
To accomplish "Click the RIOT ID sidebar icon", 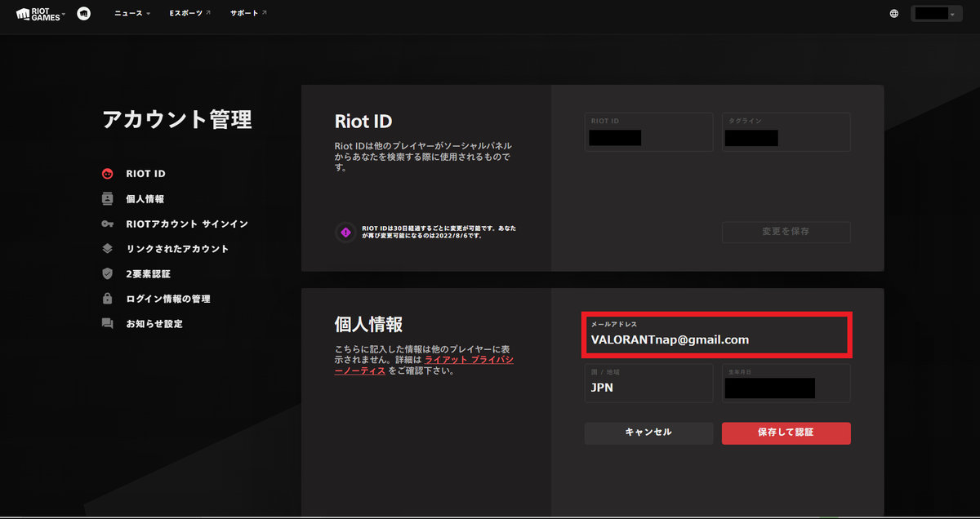I will (x=107, y=174).
